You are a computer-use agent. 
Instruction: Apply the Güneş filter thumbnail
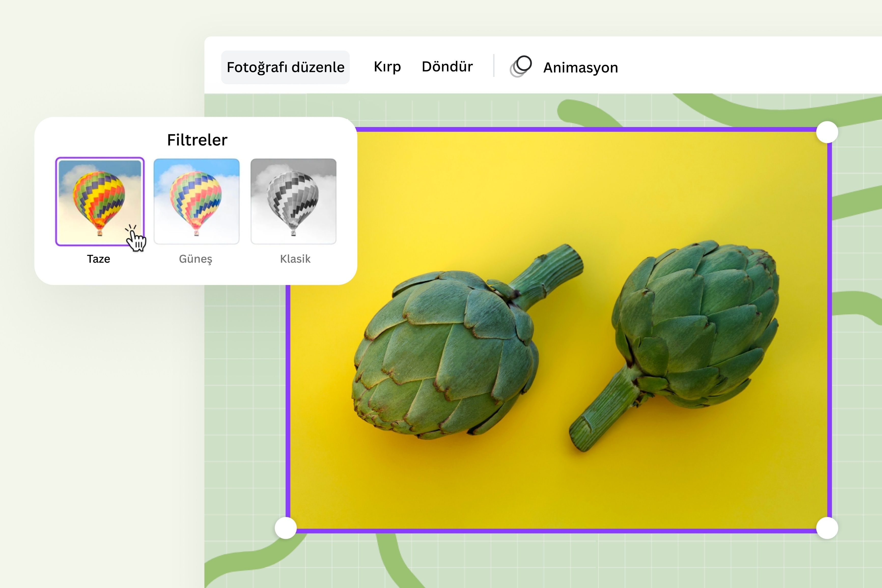click(197, 201)
